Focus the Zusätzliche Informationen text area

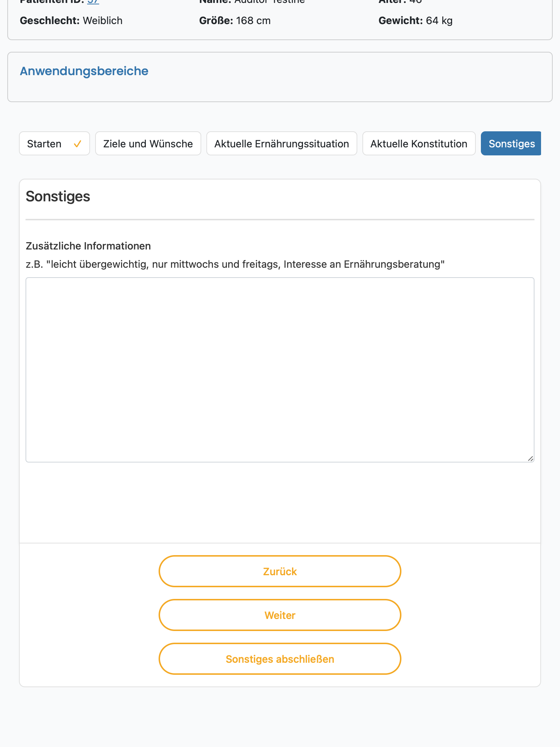(x=280, y=370)
